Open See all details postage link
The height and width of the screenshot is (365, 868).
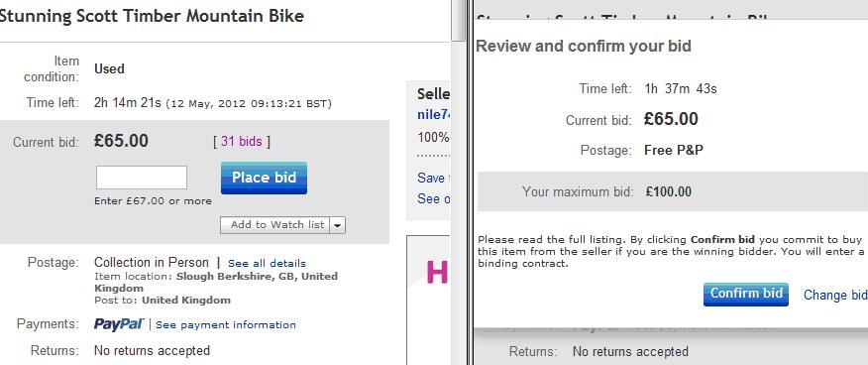tap(267, 264)
